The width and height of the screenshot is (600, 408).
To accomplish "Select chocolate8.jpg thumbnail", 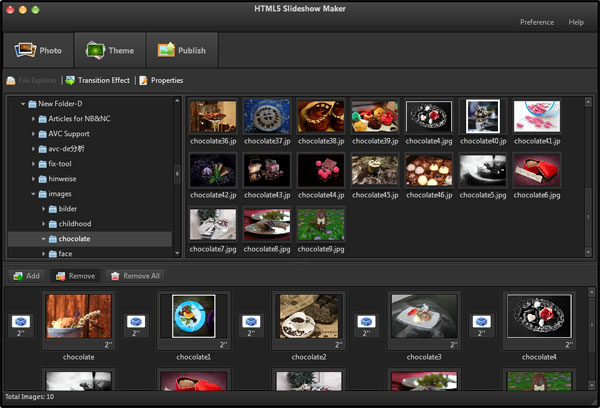I will (x=267, y=224).
